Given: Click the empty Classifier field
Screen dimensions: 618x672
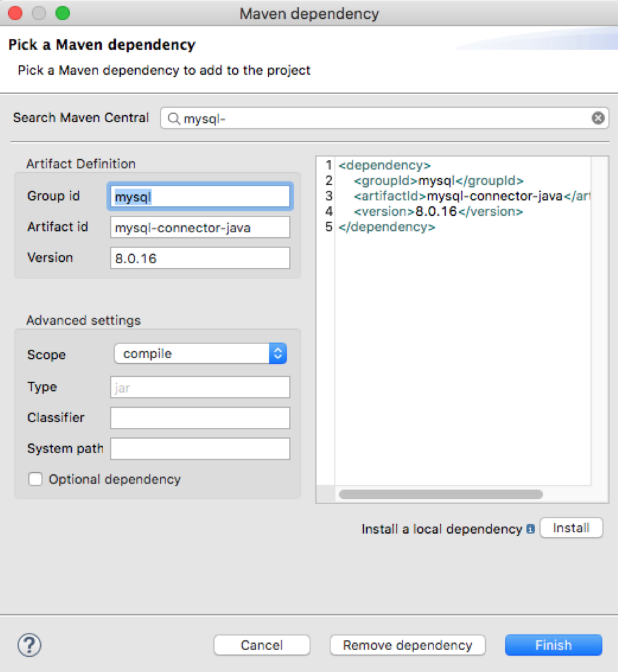Looking at the screenshot, I should [200, 418].
